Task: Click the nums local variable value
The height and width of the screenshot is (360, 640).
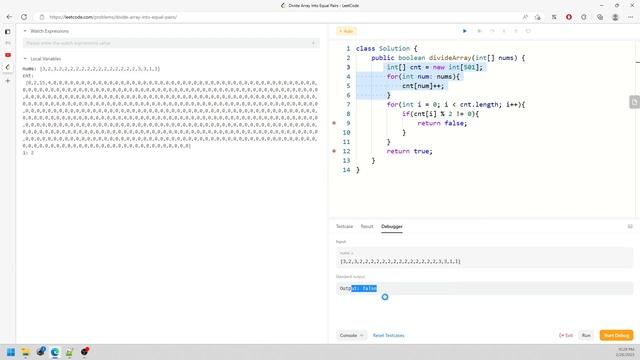Action: [x=100, y=69]
